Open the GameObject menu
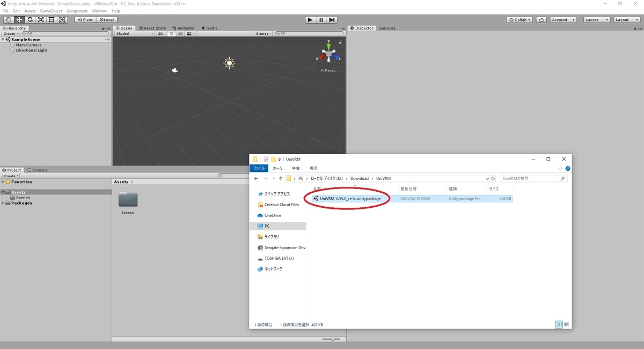This screenshot has height=349, width=644. 51,11
